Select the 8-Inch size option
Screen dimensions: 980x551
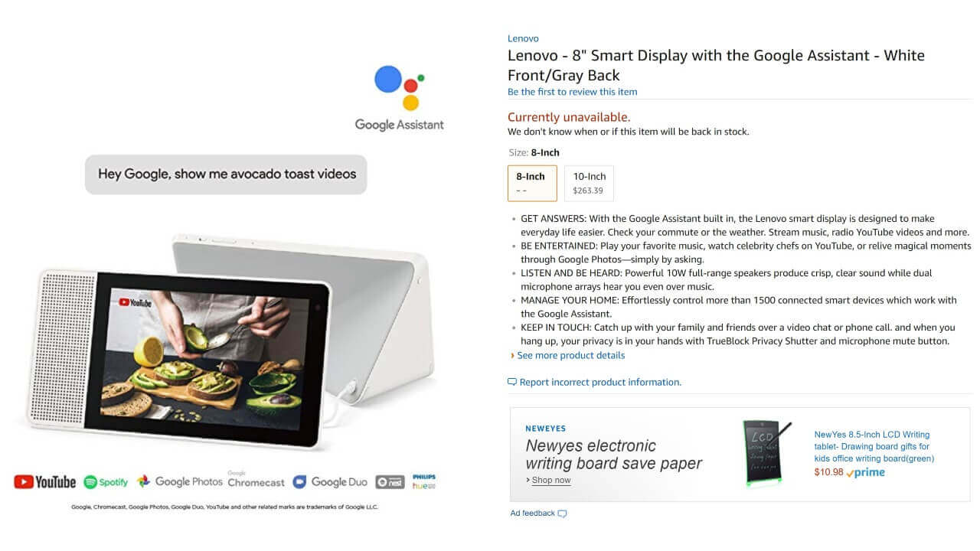(532, 183)
